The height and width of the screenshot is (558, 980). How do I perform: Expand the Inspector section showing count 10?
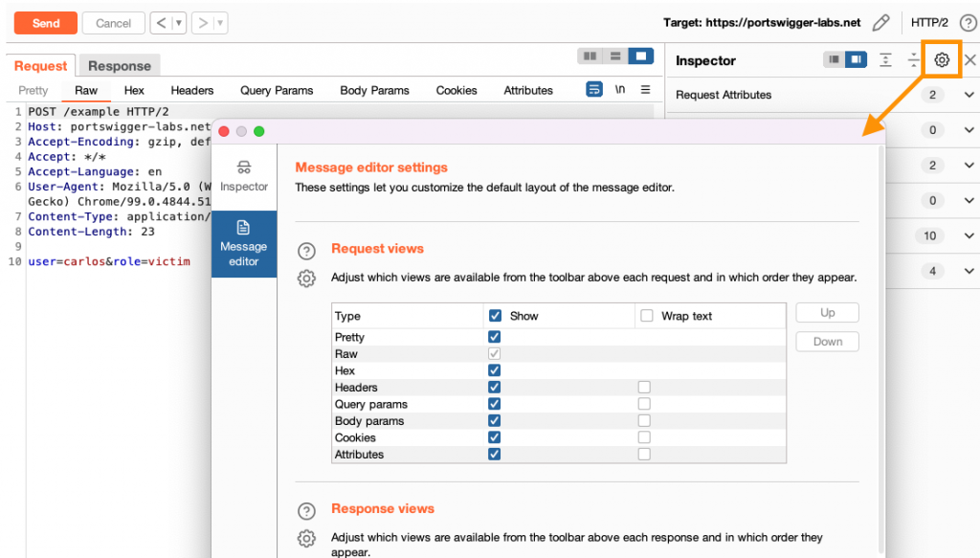(x=969, y=235)
